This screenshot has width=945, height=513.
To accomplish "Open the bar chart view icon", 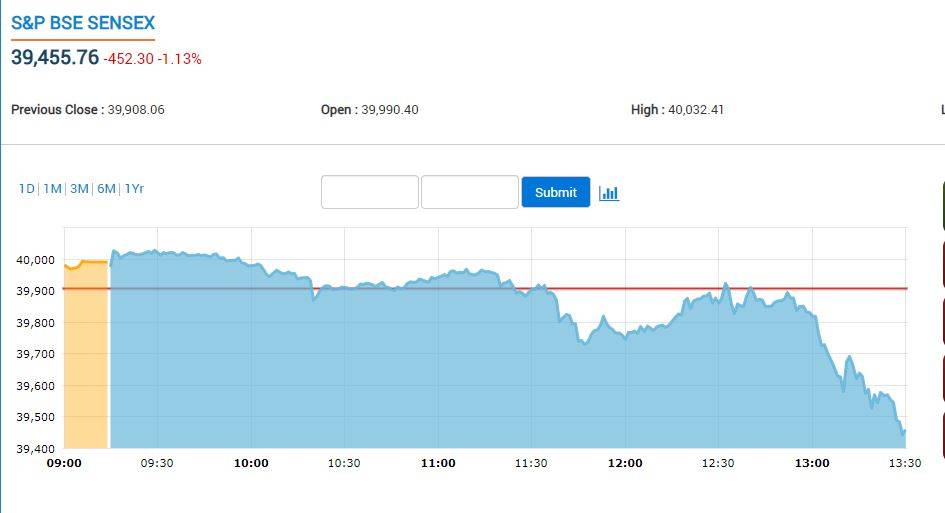I will [609, 193].
